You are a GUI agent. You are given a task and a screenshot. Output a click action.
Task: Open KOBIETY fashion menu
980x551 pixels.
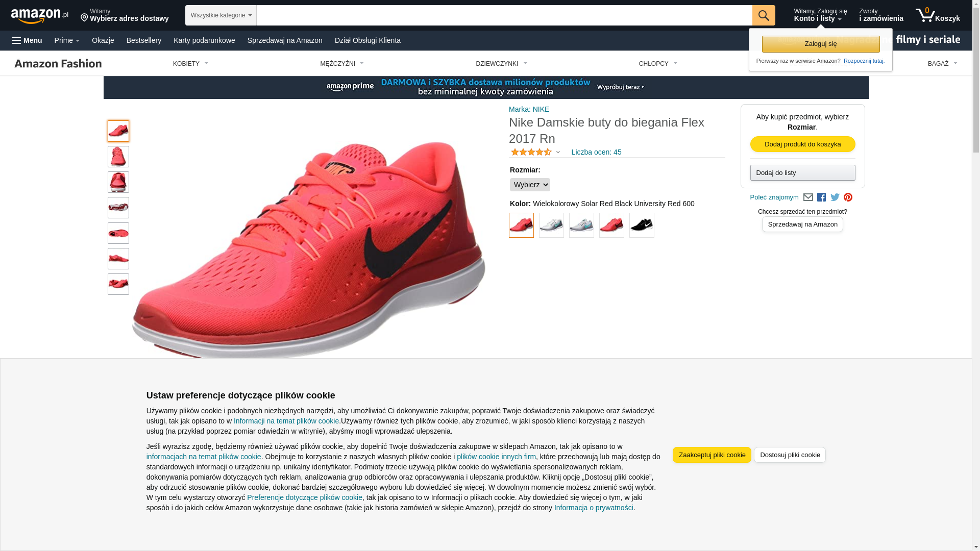point(190,64)
